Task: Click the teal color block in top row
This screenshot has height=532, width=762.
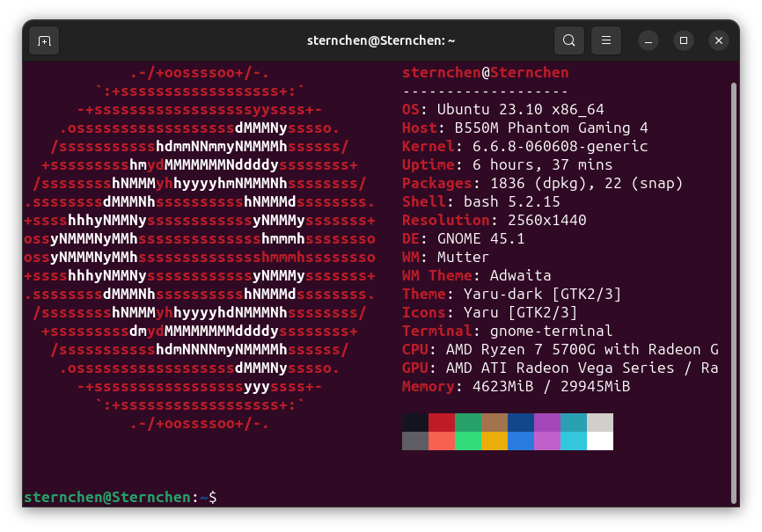Action: pyautogui.click(x=574, y=423)
